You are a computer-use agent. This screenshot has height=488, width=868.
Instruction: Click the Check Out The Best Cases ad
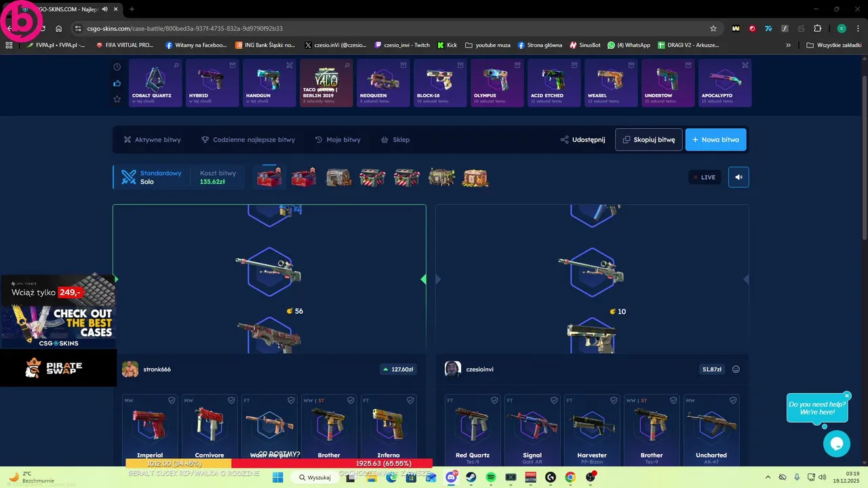(x=58, y=327)
